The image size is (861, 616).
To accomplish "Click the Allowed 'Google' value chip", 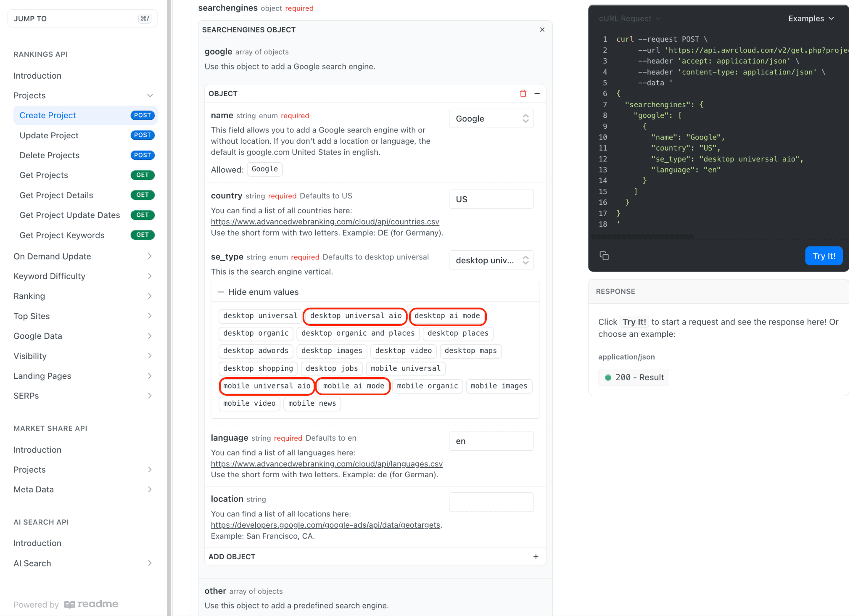I will pyautogui.click(x=265, y=169).
